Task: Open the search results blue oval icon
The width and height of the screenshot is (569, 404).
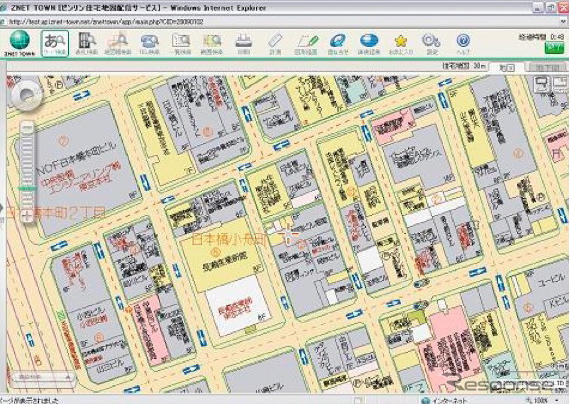Action: click(369, 44)
